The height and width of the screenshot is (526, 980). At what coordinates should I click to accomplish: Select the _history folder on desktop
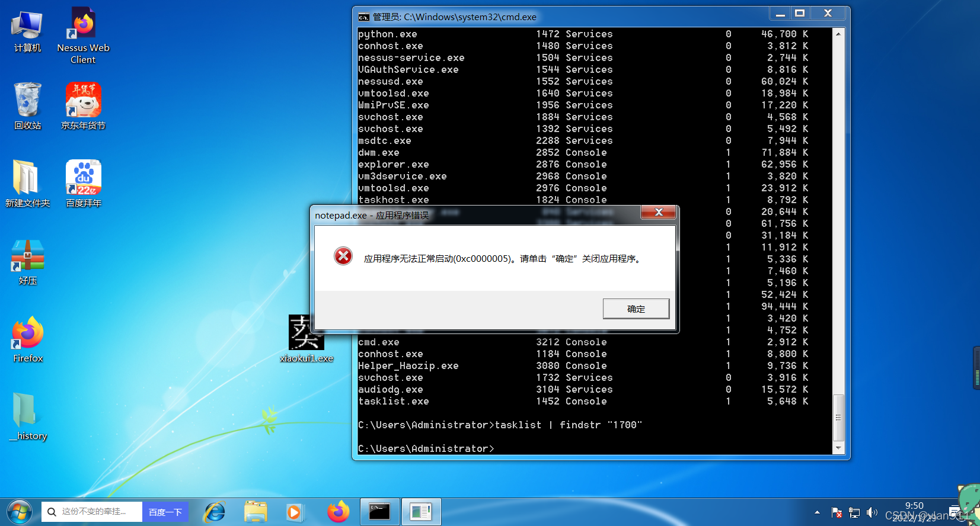click(28, 417)
